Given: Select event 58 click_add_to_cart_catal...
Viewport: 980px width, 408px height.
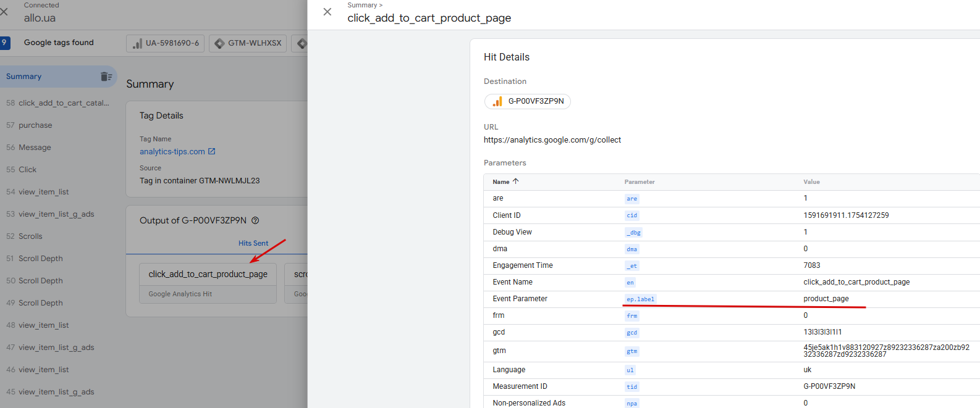Looking at the screenshot, I should [x=63, y=103].
